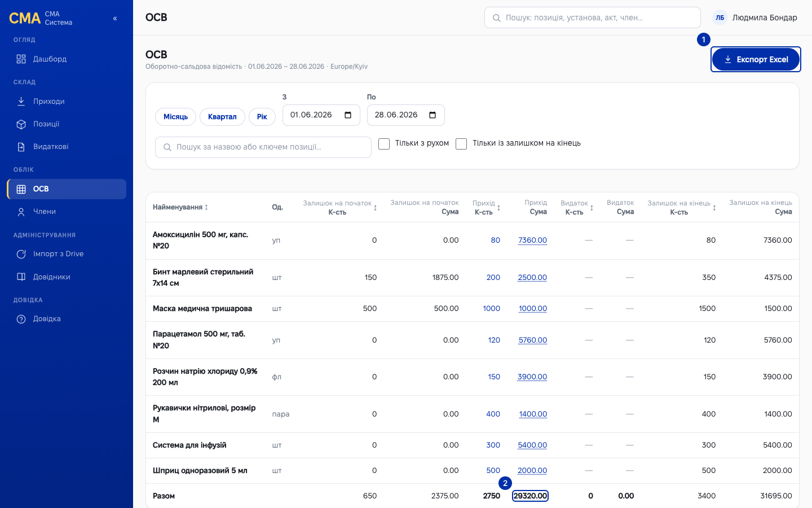The image size is (812, 508).
Task: Open Прихід sum 2000.00 link
Action: click(532, 471)
